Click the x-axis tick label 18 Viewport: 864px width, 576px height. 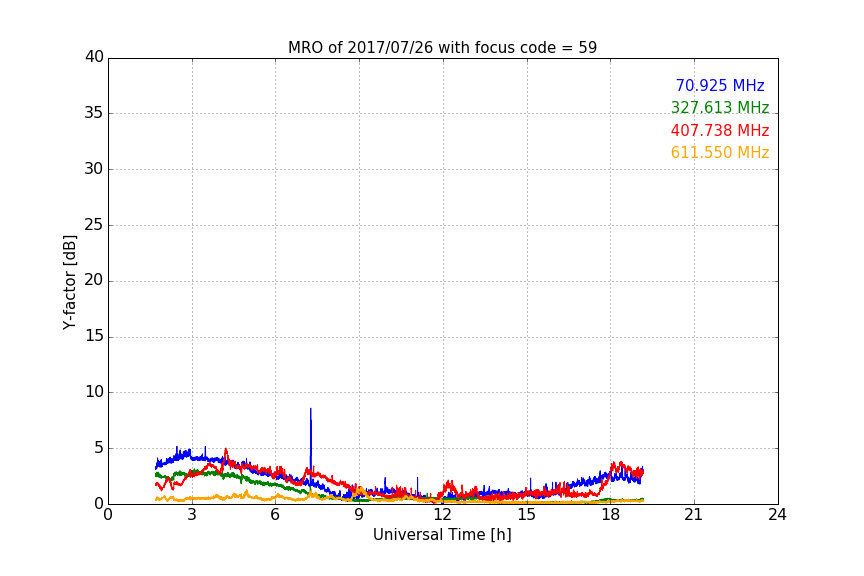tap(611, 515)
